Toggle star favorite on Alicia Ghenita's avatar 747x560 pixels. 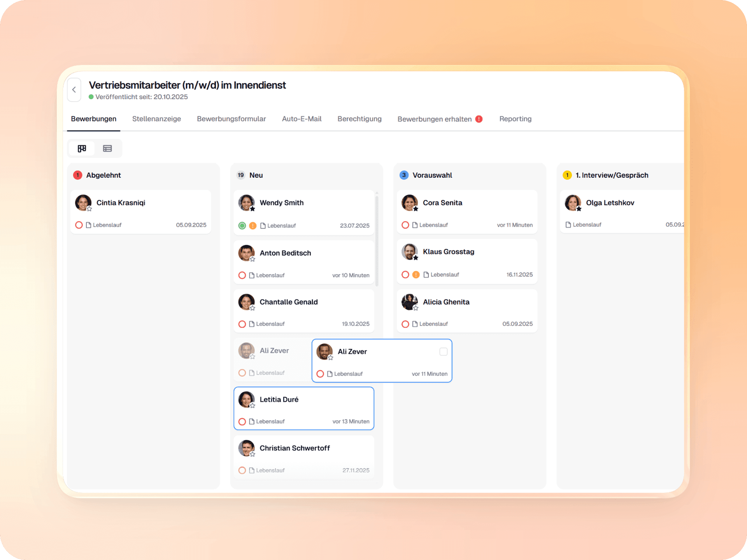pyautogui.click(x=416, y=308)
